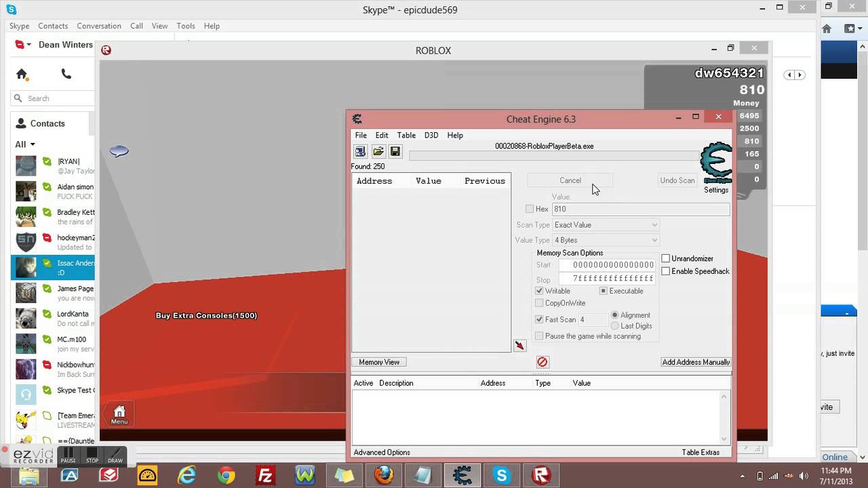Open Sticky Notes from the taskbar

[x=344, y=476]
